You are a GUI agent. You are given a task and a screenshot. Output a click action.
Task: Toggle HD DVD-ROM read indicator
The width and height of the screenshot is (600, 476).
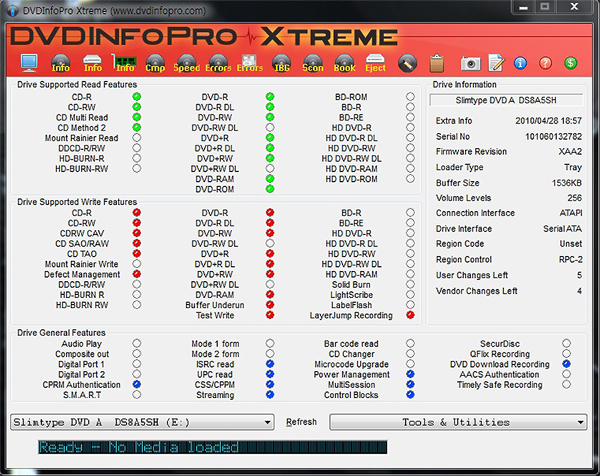pyautogui.click(x=410, y=178)
